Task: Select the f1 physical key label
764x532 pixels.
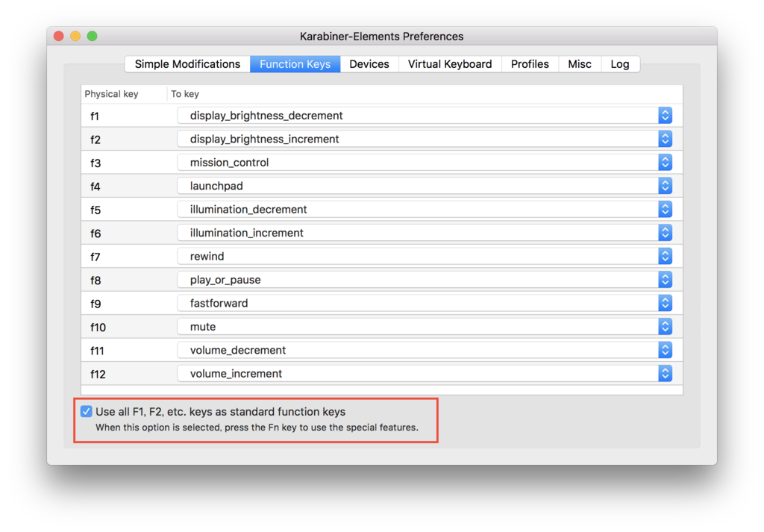Action: 95,116
